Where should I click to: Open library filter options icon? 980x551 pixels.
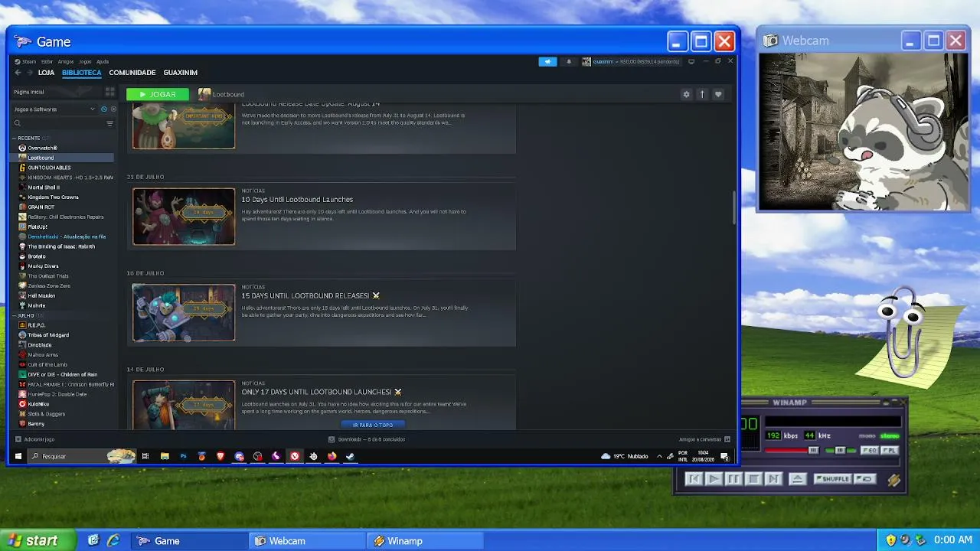pos(109,123)
